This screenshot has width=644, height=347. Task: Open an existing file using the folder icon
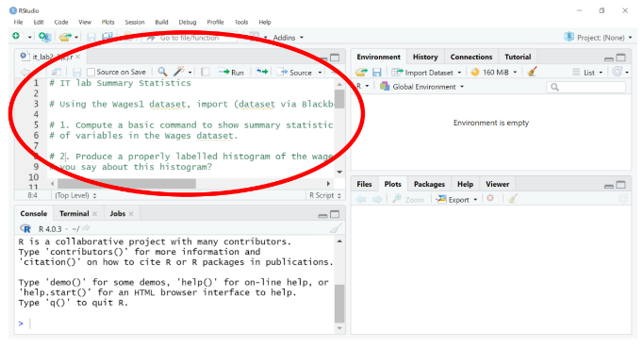point(65,38)
